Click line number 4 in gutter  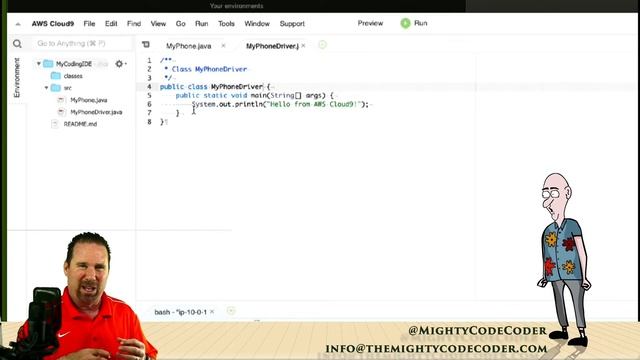149,87
